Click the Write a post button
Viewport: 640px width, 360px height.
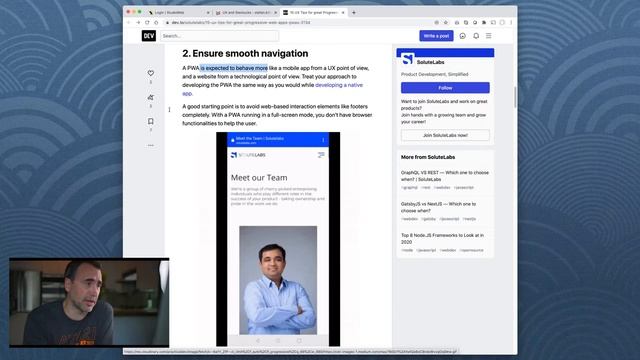click(x=436, y=36)
